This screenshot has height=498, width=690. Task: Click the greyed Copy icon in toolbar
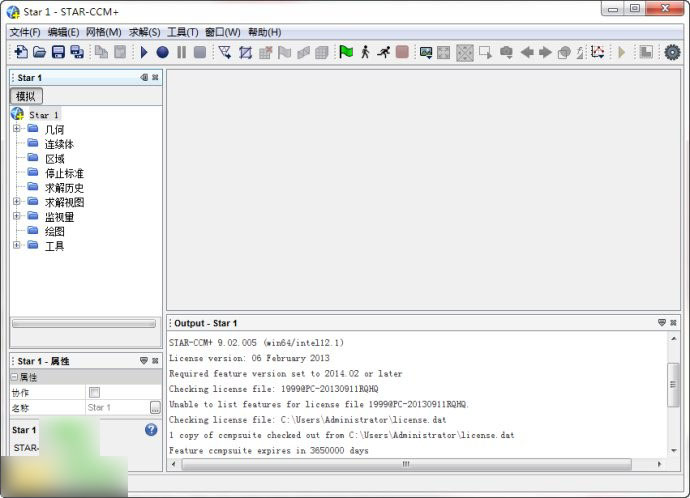click(102, 52)
